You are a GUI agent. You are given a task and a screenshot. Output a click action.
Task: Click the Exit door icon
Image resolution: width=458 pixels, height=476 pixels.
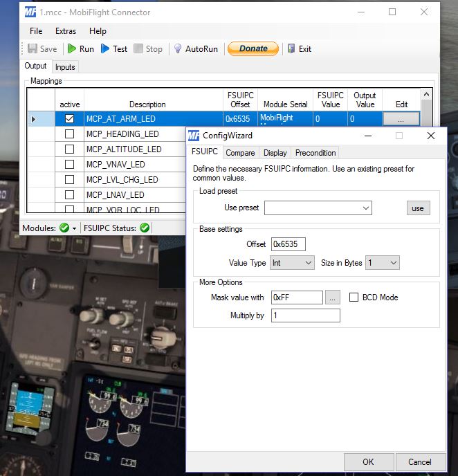pyautogui.click(x=291, y=48)
